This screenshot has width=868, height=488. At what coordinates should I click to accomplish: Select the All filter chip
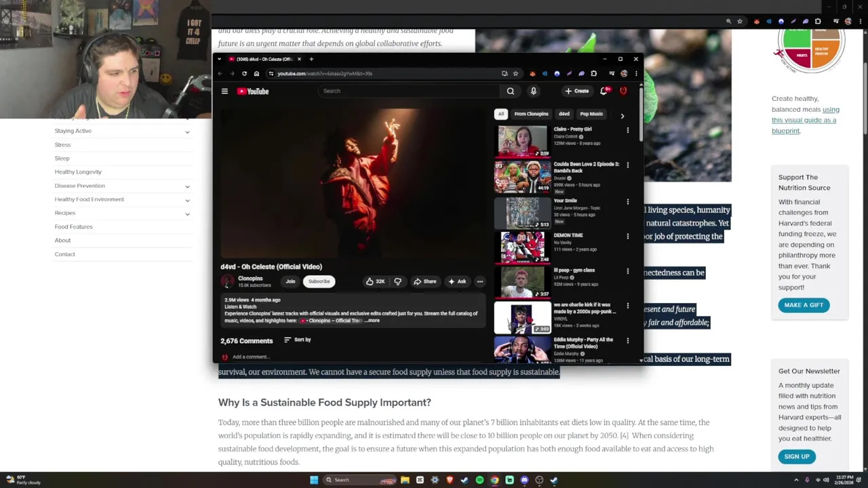[501, 114]
